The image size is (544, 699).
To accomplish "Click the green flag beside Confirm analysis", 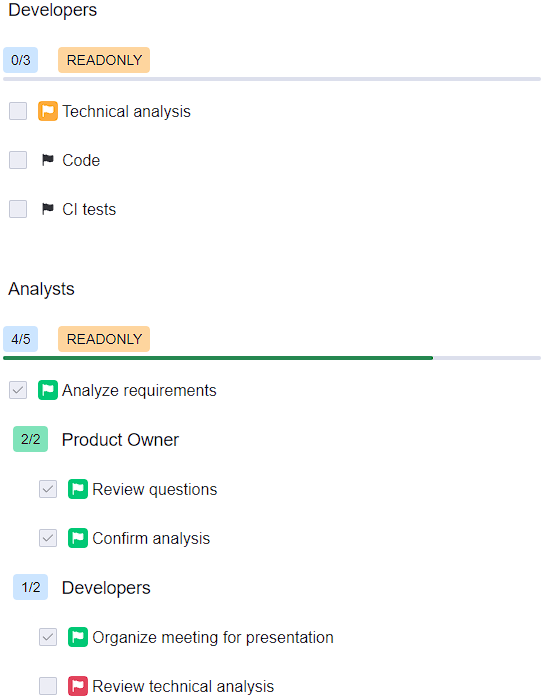I will (x=78, y=538).
